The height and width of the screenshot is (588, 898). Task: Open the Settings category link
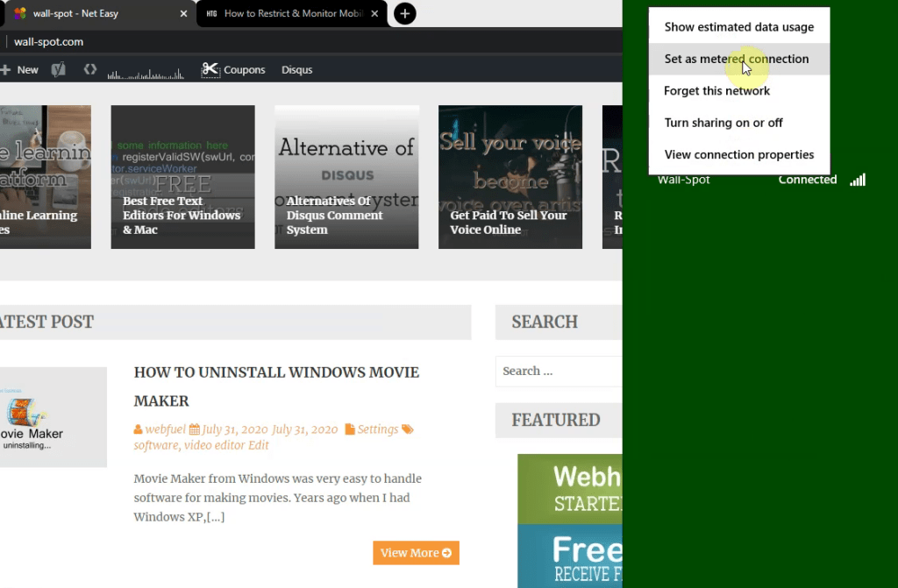point(377,429)
